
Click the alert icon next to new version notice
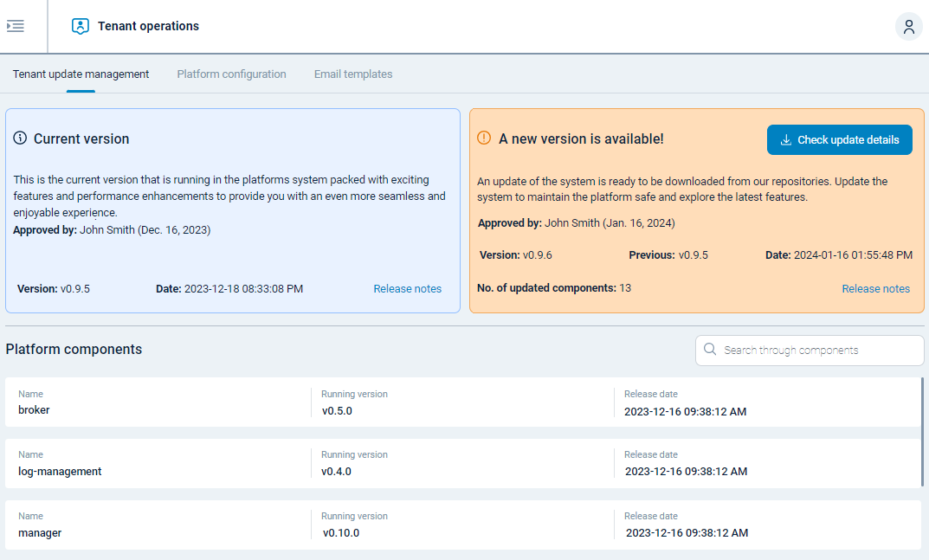pyautogui.click(x=486, y=138)
